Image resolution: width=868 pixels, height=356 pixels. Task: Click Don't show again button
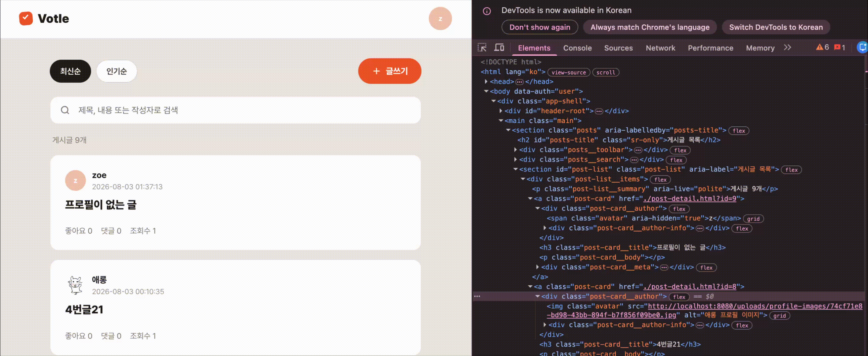click(540, 27)
